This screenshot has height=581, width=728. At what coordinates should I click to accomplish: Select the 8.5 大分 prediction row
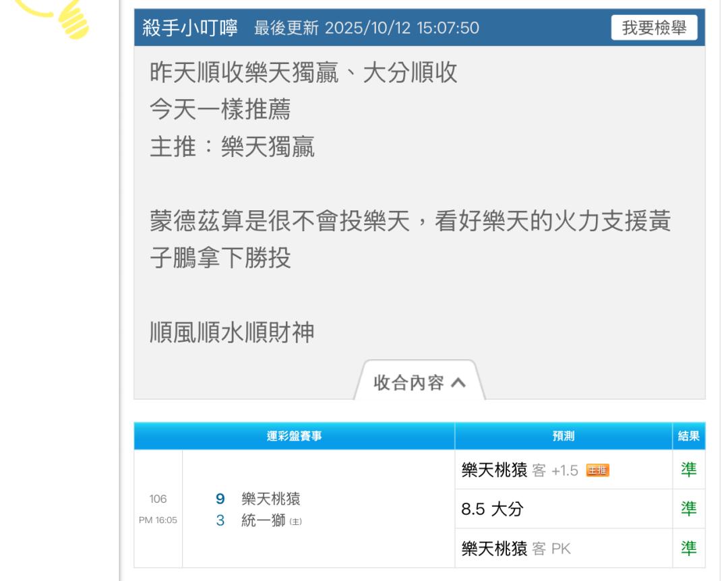(x=492, y=510)
